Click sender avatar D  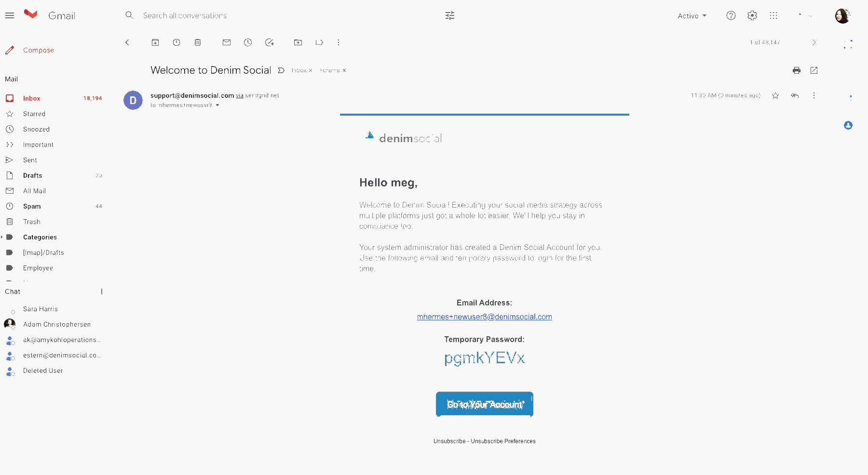133,100
